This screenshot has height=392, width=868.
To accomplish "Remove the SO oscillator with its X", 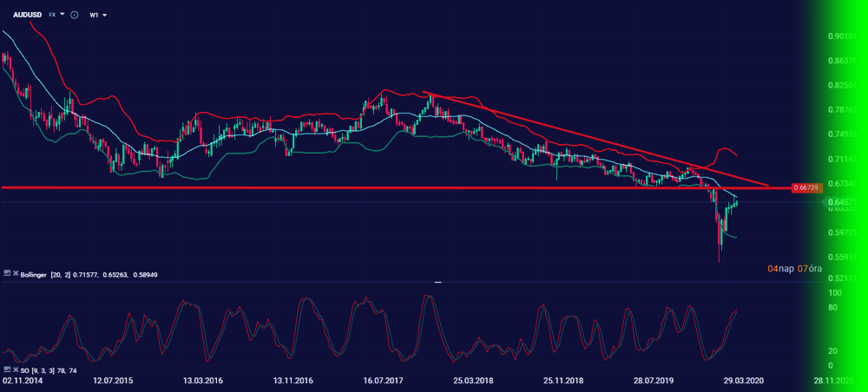I will (x=16, y=370).
